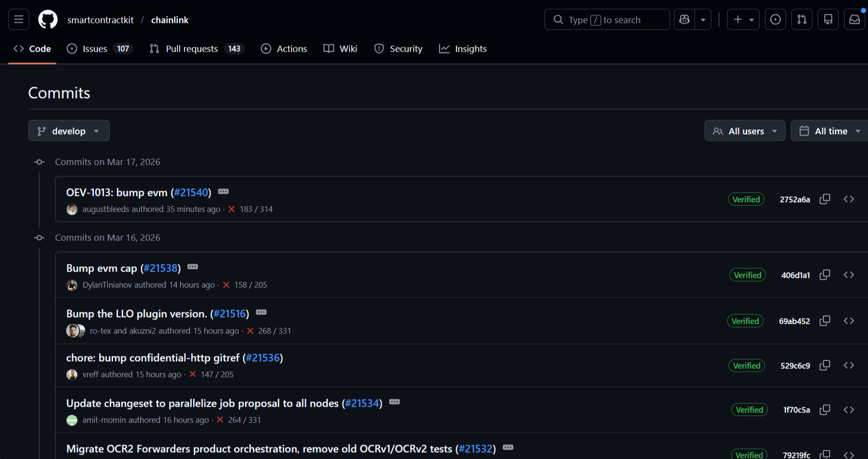Copy full SHA of commit 2752a6a
Screen dimensions: 868x459
[x=825, y=199]
